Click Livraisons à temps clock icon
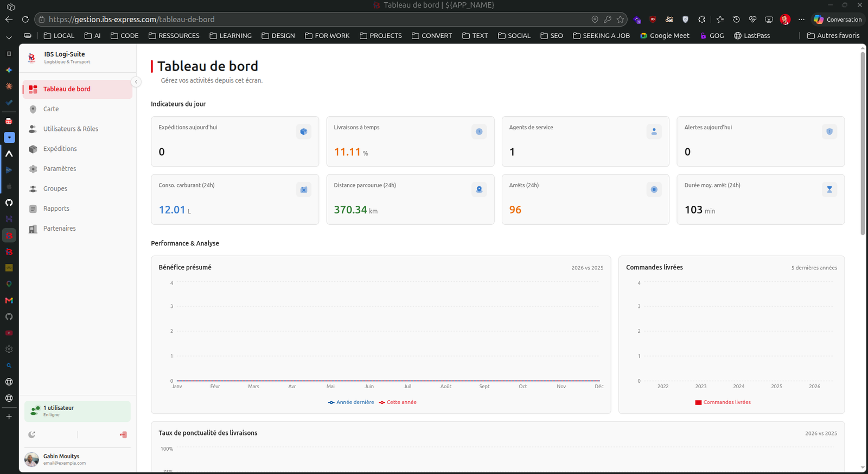Viewport: 868px width, 474px height. (x=479, y=131)
